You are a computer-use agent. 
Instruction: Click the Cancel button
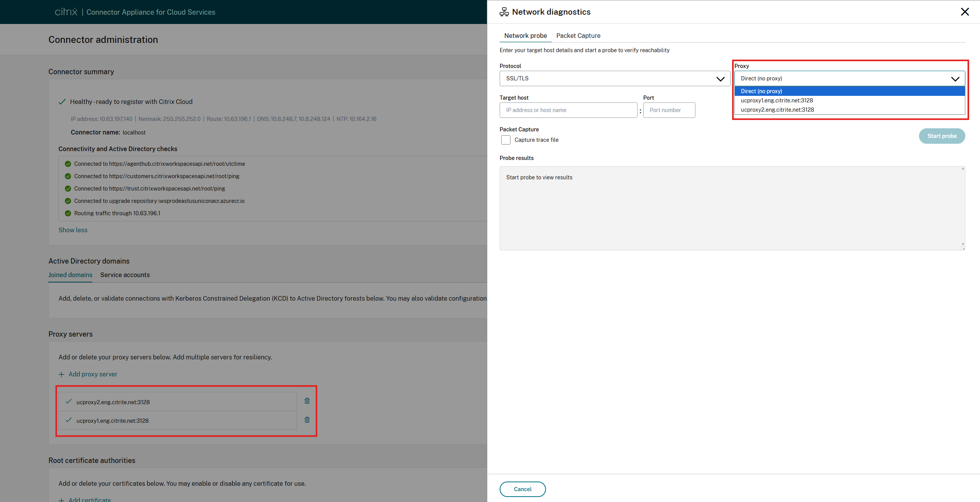[522, 489]
